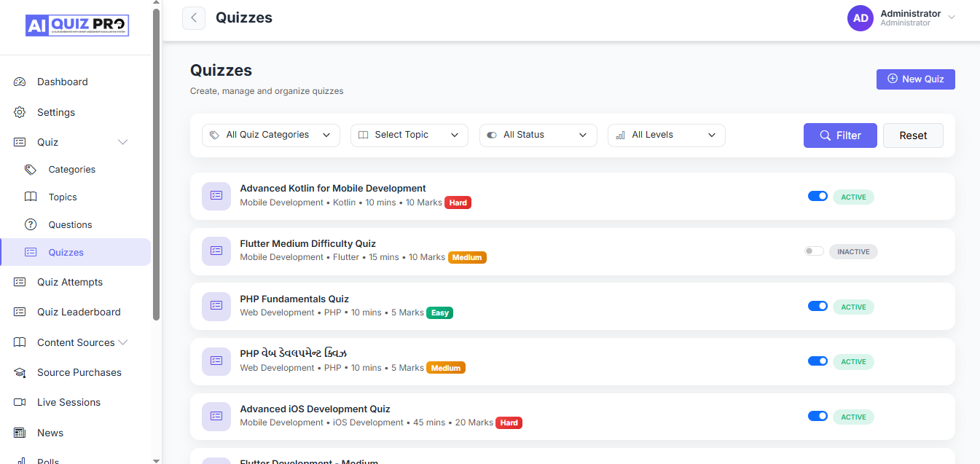The height and width of the screenshot is (464, 980).
Task: Click the Source Purchases graduation cap icon
Action: (20, 372)
